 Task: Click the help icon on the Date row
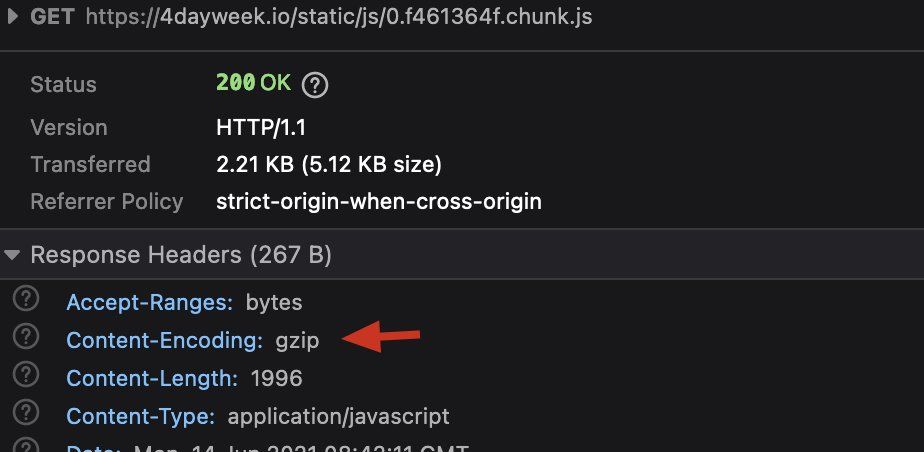(x=29, y=446)
